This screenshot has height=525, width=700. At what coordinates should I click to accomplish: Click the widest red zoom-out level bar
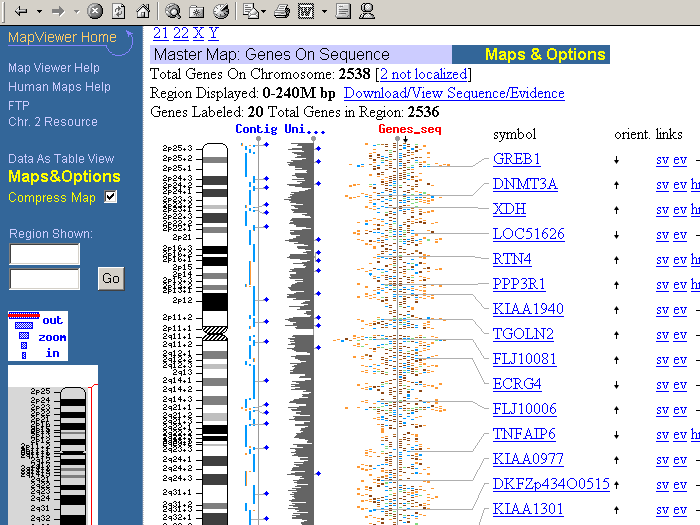click(24, 315)
